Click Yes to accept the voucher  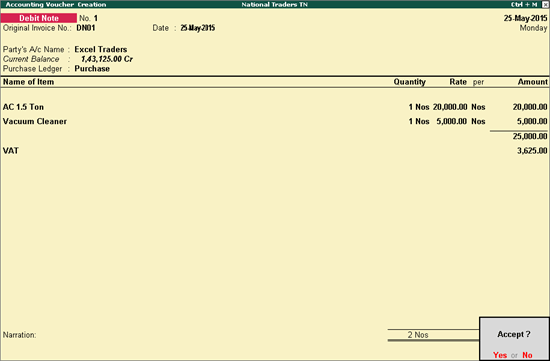(499, 355)
